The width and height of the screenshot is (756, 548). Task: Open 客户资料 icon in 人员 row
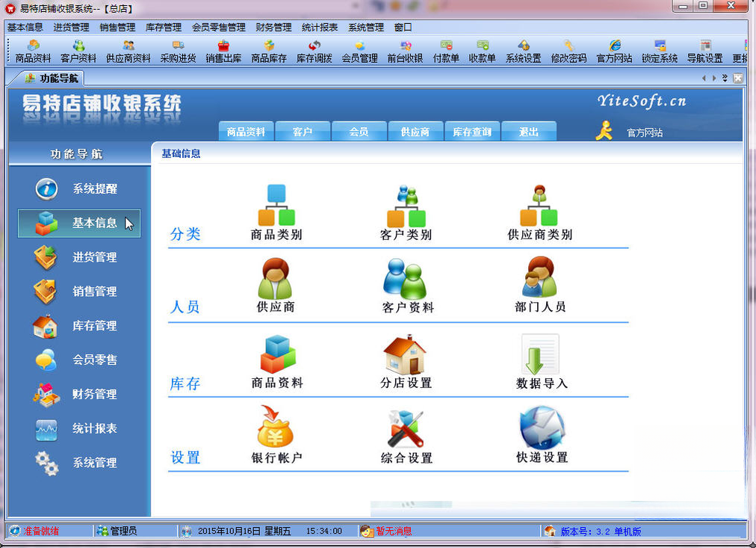tap(407, 286)
